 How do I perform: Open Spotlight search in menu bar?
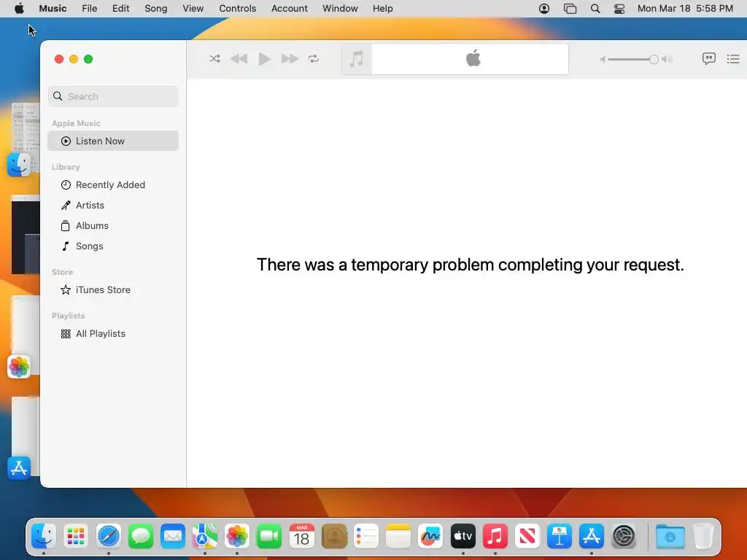[x=595, y=9]
